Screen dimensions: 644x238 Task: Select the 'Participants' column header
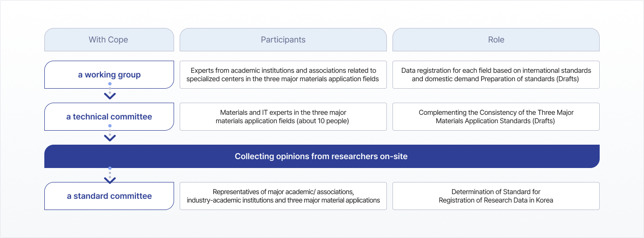click(283, 40)
